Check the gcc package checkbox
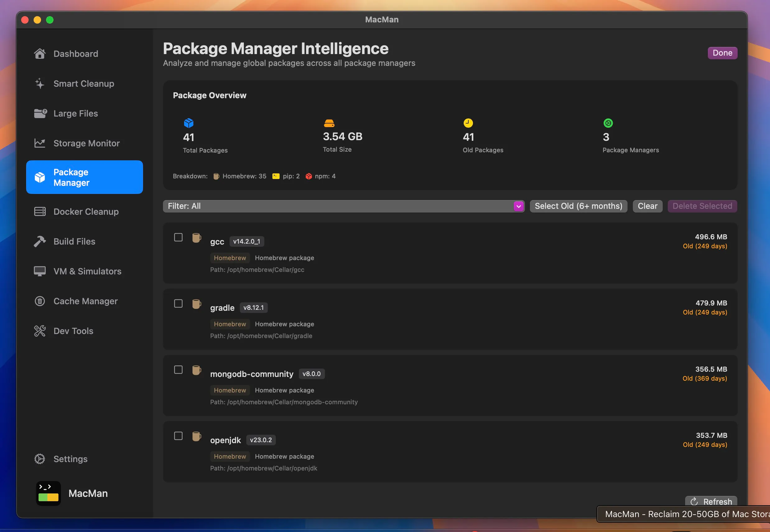This screenshot has height=532, width=770. tap(178, 237)
